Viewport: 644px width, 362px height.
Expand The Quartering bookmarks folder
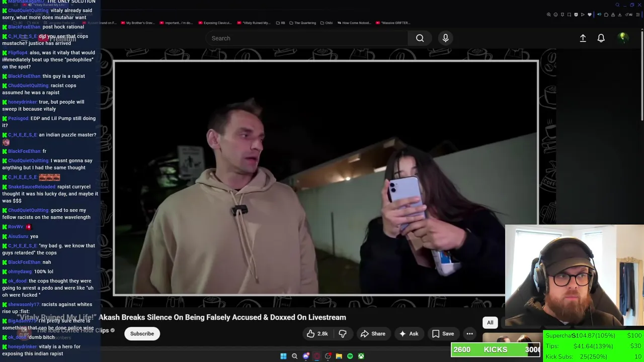303,23
